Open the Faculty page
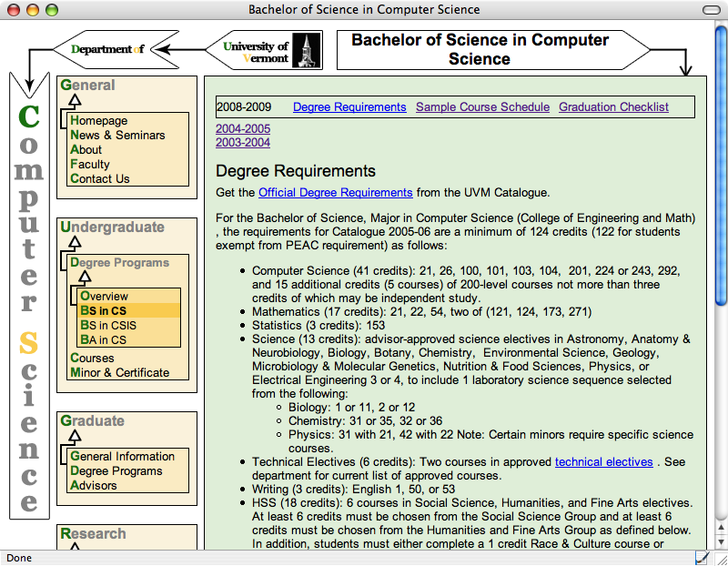The height and width of the screenshot is (566, 728). coord(90,165)
